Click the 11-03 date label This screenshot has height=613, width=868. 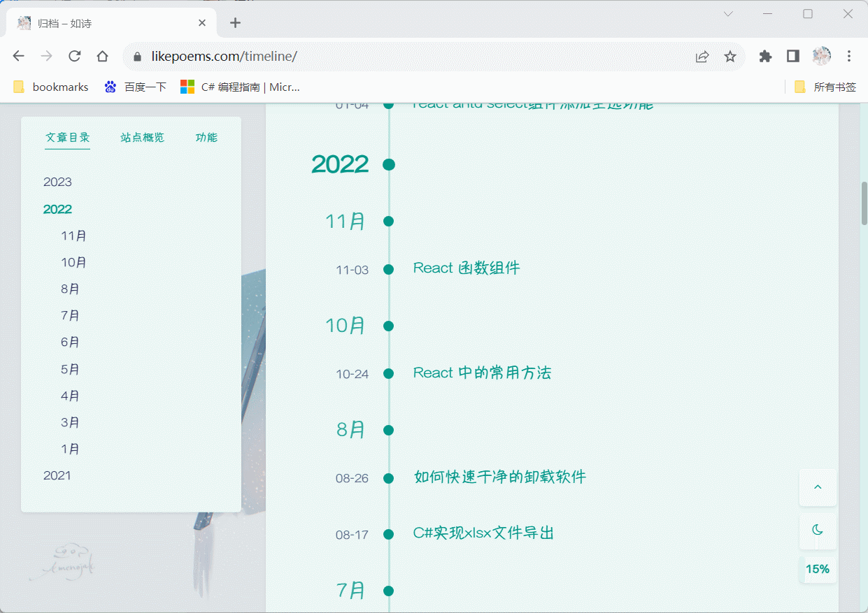[352, 270]
